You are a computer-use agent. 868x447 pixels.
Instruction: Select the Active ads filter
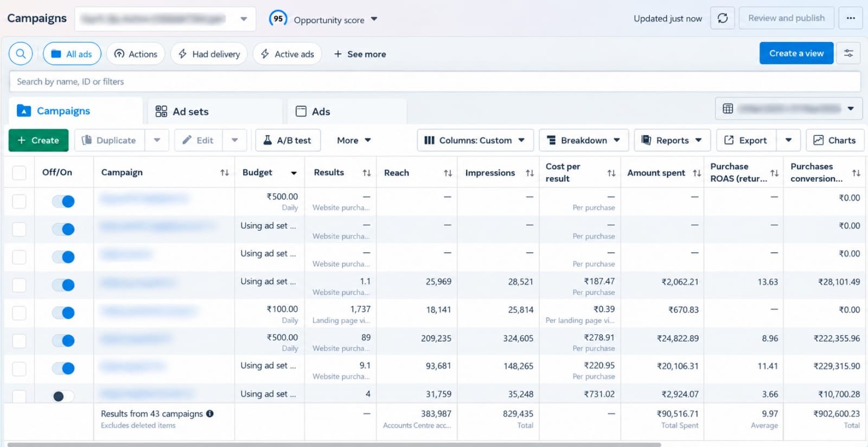coord(287,54)
